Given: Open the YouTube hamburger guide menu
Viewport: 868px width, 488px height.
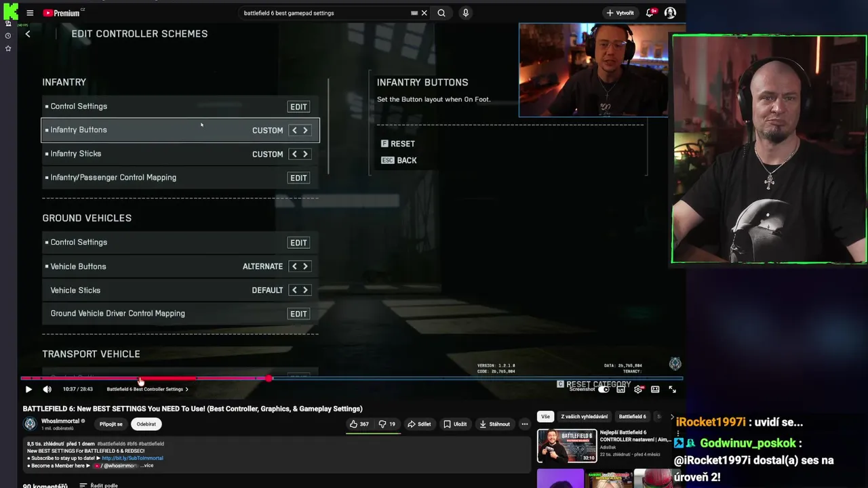Looking at the screenshot, I should [30, 13].
